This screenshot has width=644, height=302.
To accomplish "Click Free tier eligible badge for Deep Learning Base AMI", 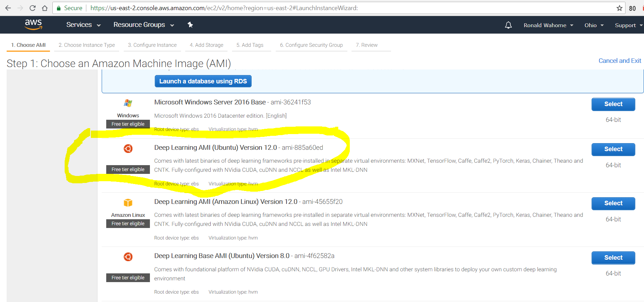I will 128,278.
